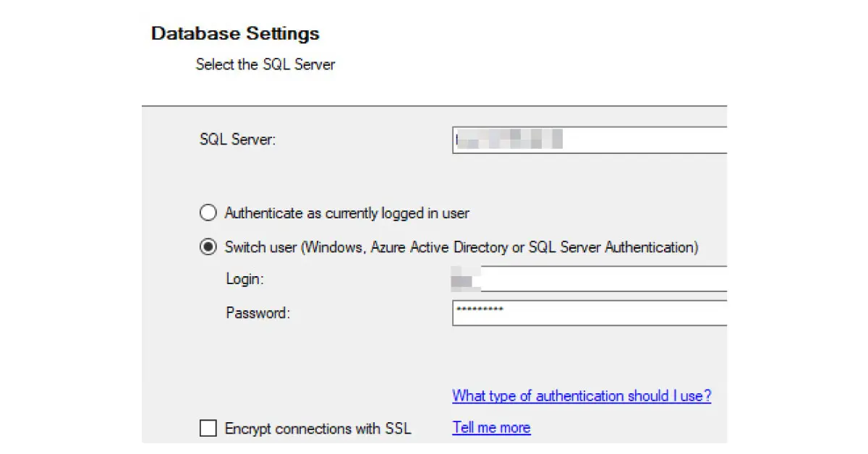868x454 pixels.
Task: Choose the Switch user radio button
Action: pos(208,247)
